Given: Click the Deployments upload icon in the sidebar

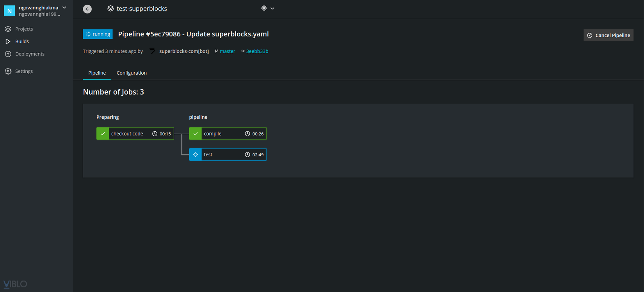Looking at the screenshot, I should (8, 54).
